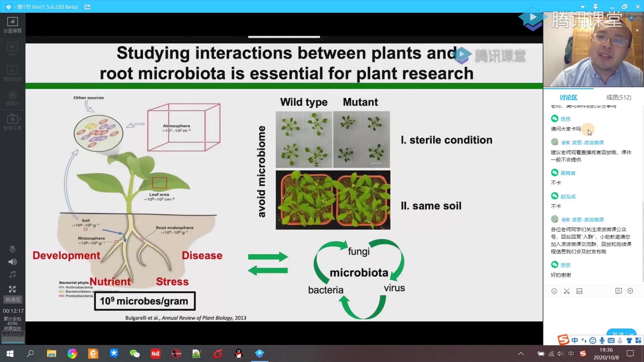Screen dimensions: 644x362
Task: Toggle Sogou 中 Chinese/English mode
Action: pyautogui.click(x=575, y=341)
